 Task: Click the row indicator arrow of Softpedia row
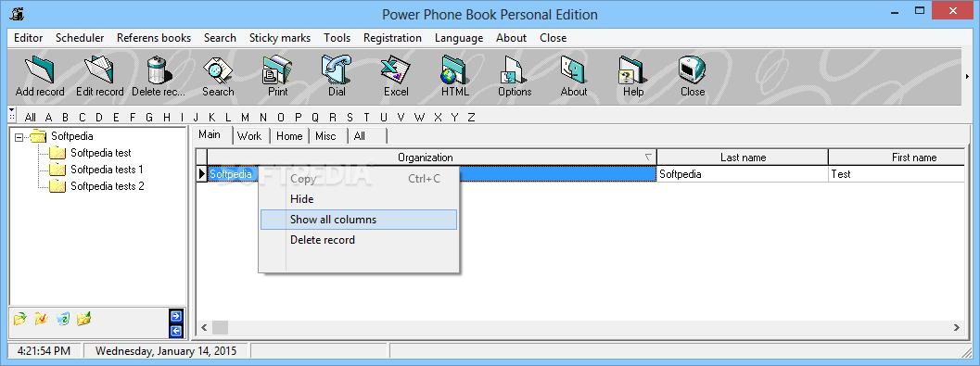[201, 174]
